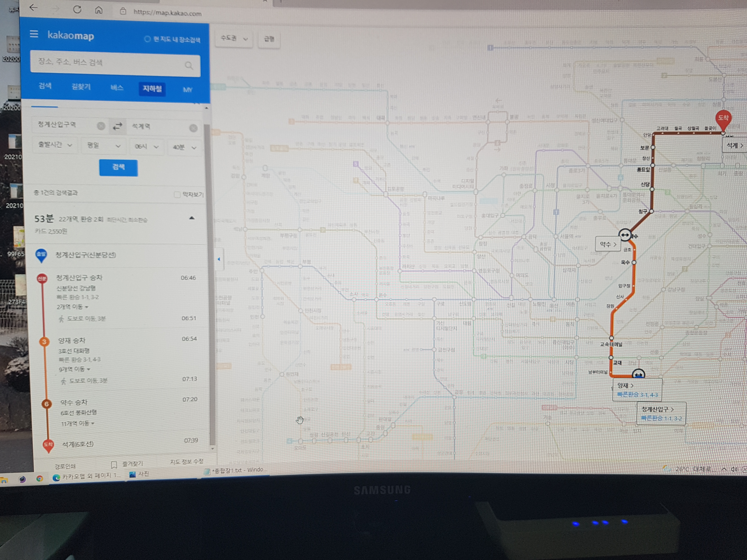Expand the 9개역 이동 station list
Viewport: 747px width, 560px height.
click(x=75, y=369)
